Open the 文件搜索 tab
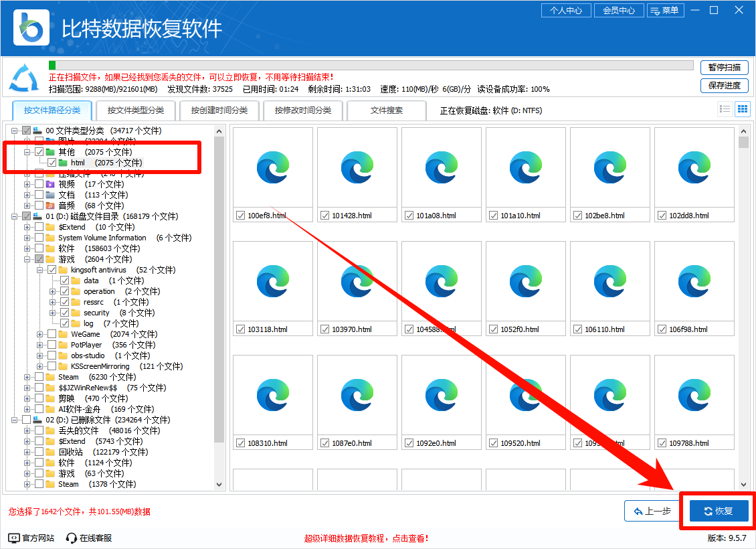This screenshot has height=549, width=756. 387,110
